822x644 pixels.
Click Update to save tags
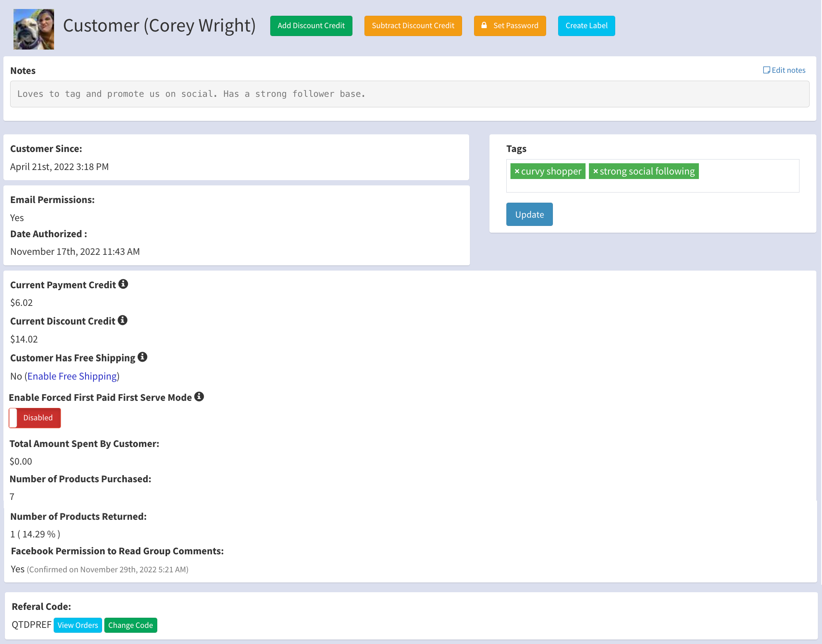point(529,214)
